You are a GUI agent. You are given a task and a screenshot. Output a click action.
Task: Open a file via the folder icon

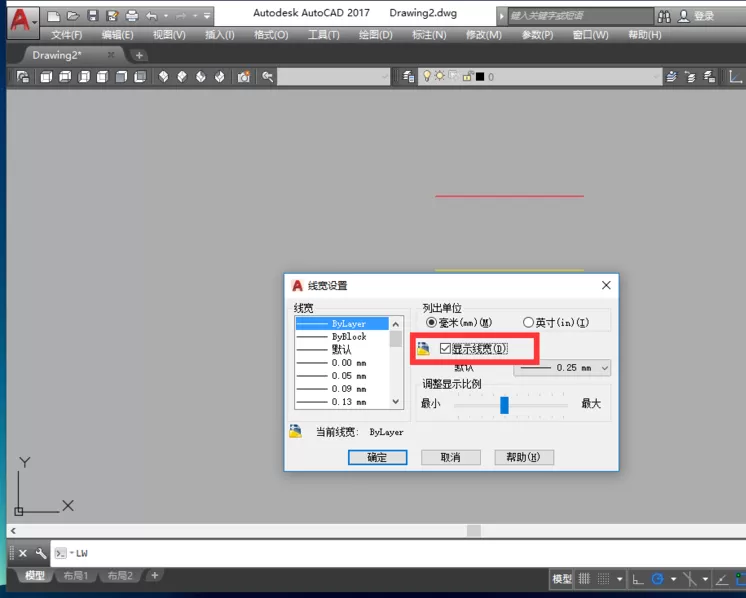[73, 17]
